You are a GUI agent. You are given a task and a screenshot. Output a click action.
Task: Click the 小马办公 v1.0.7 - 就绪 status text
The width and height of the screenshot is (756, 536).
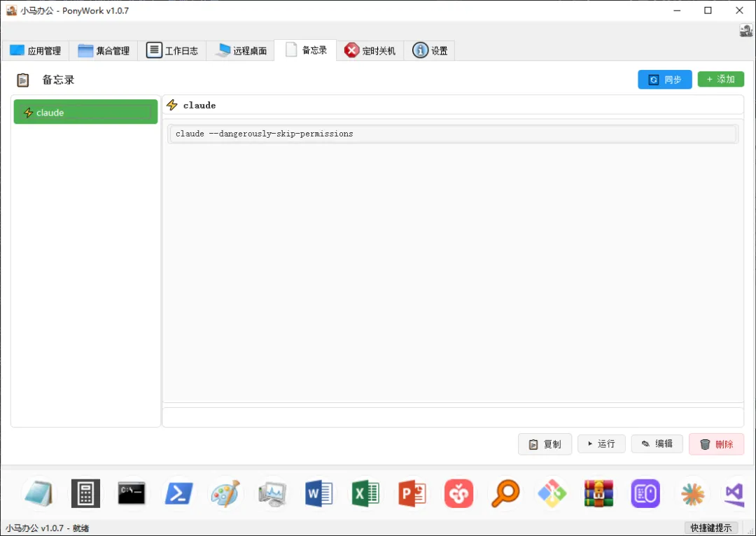(x=48, y=528)
